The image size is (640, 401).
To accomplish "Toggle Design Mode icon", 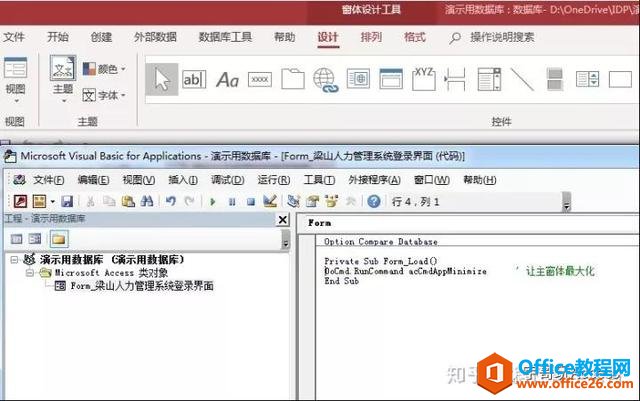I will (x=270, y=201).
